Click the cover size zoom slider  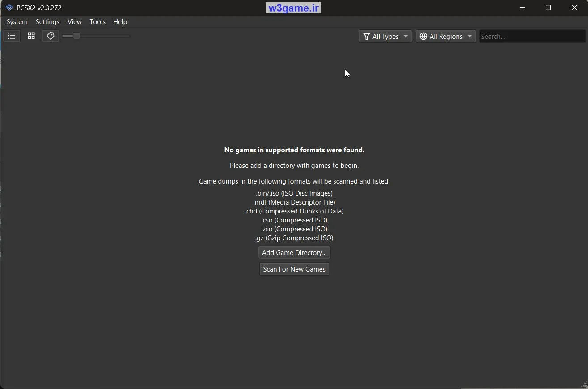click(96, 36)
